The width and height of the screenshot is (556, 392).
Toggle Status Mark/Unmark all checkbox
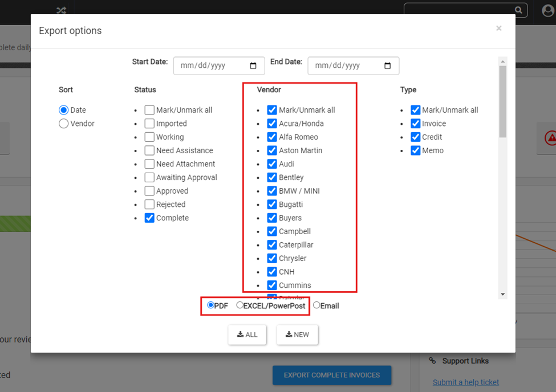(x=149, y=110)
